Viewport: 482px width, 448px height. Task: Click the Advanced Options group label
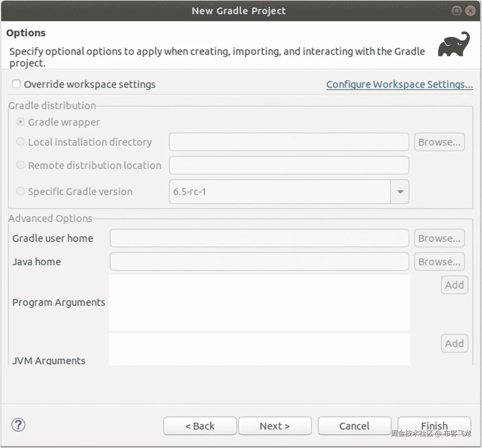(x=50, y=218)
